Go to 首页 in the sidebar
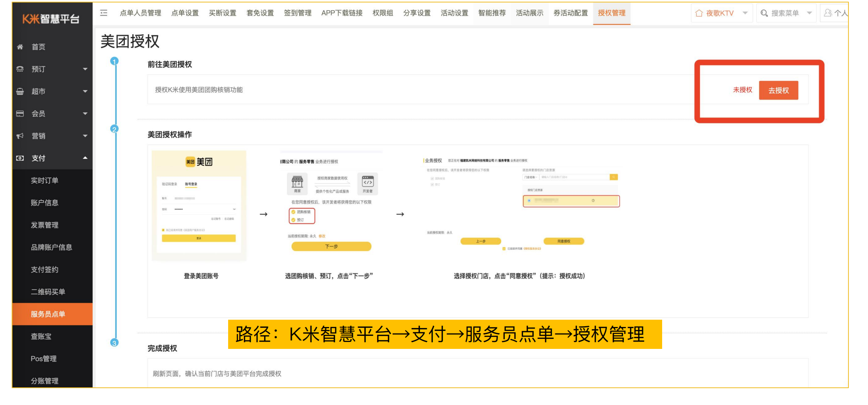The image size is (868, 405). tap(38, 47)
